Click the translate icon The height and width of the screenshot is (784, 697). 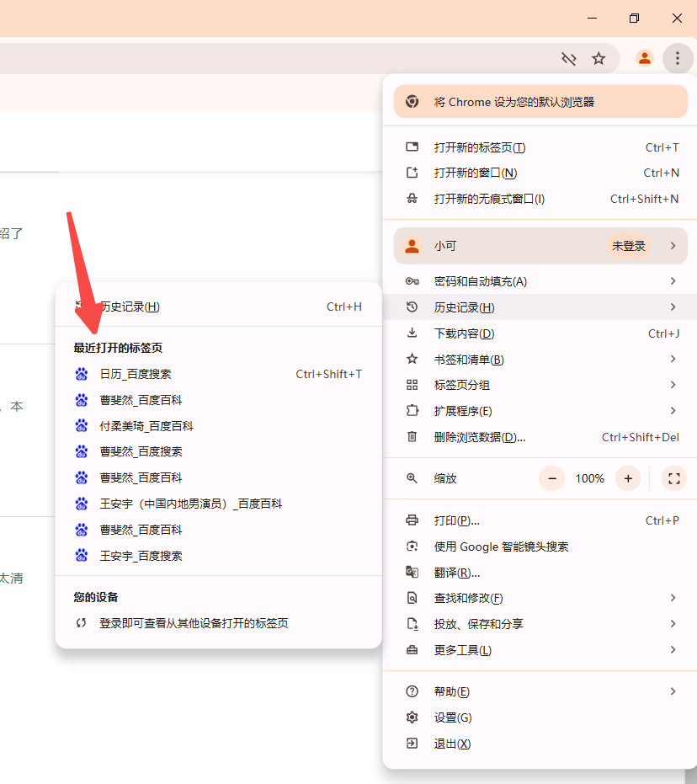412,572
